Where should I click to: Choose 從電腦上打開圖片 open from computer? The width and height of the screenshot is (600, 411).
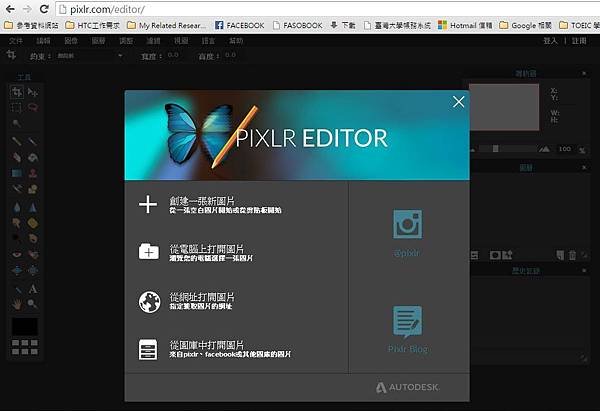point(196,253)
